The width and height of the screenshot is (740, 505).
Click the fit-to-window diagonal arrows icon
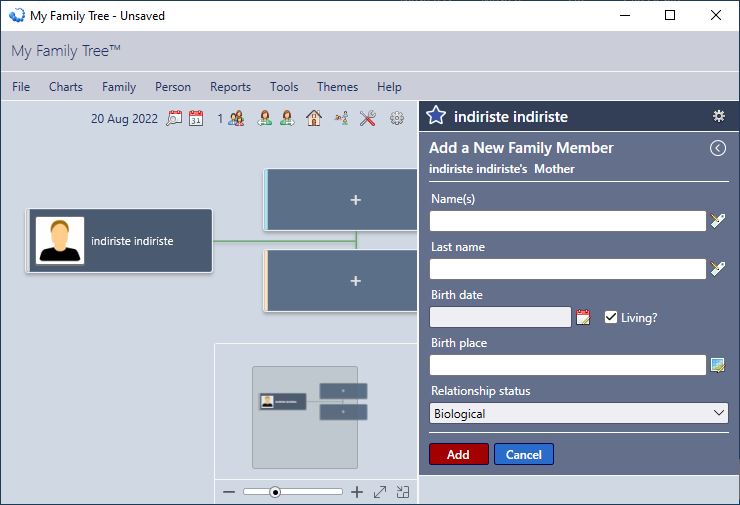(x=380, y=492)
